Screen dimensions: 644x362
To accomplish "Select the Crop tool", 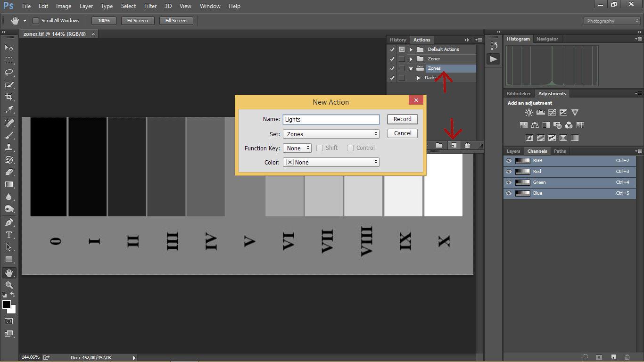I will (8, 97).
